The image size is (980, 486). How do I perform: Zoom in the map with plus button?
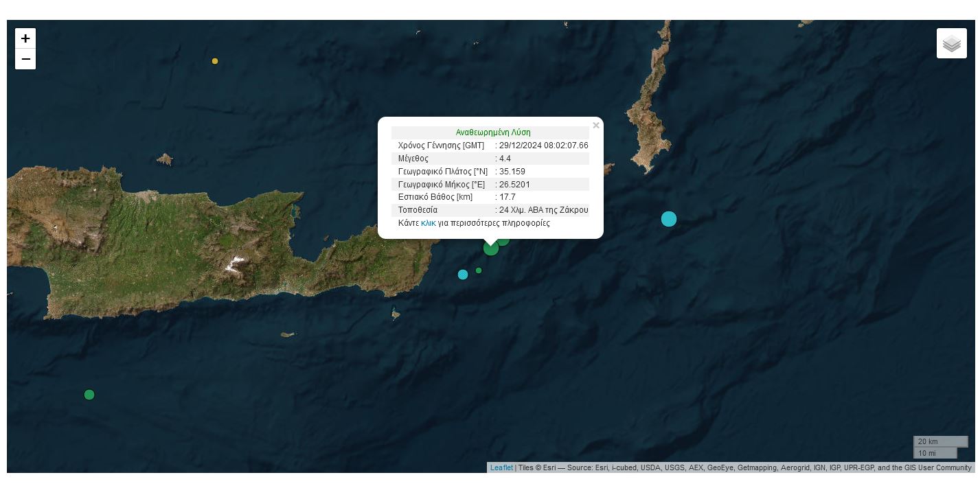[25, 38]
